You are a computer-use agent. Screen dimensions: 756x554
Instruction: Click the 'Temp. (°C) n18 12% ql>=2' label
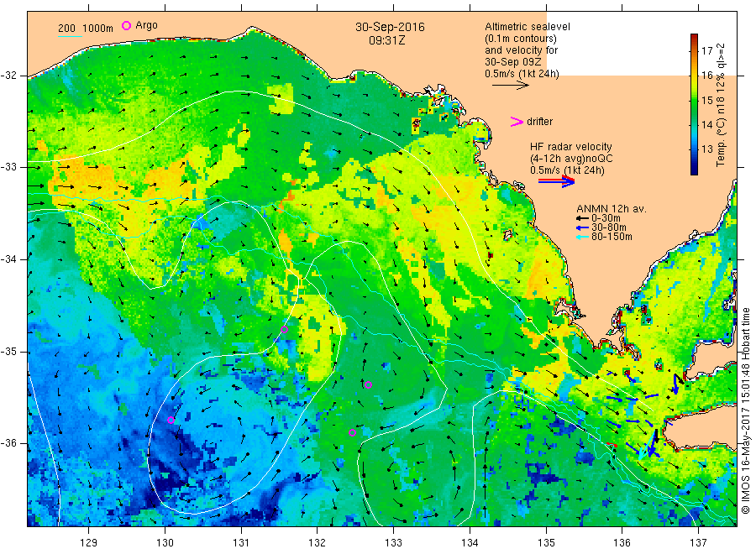(721, 105)
